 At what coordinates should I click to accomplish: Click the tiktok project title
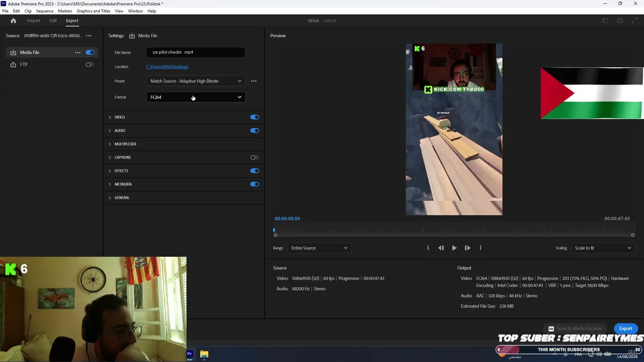[313, 21]
